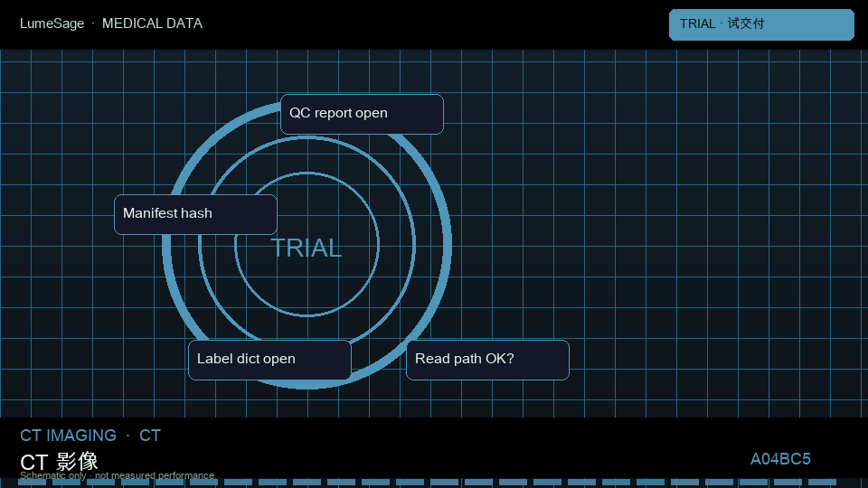
Task: Click the TRIAL text in circle center
Action: tap(306, 248)
